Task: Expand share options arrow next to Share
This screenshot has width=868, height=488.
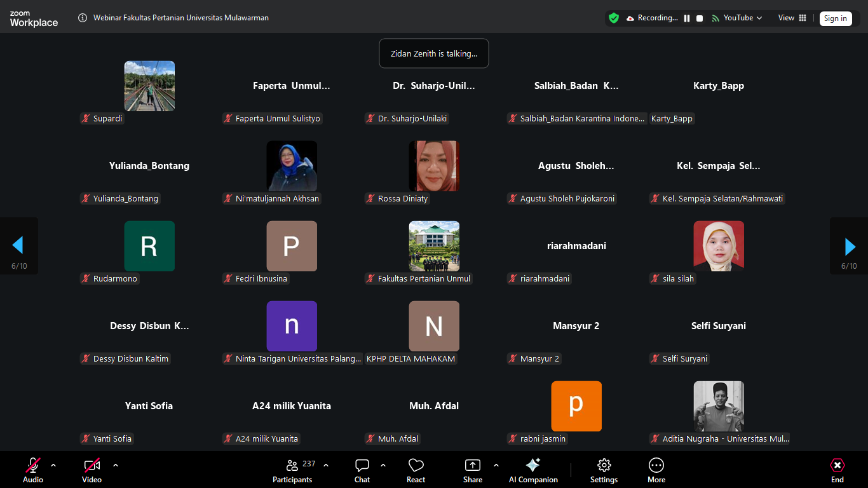Action: click(496, 465)
